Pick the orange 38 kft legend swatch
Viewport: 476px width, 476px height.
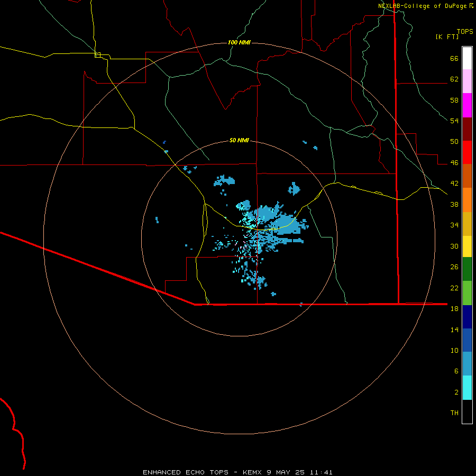(x=467, y=200)
